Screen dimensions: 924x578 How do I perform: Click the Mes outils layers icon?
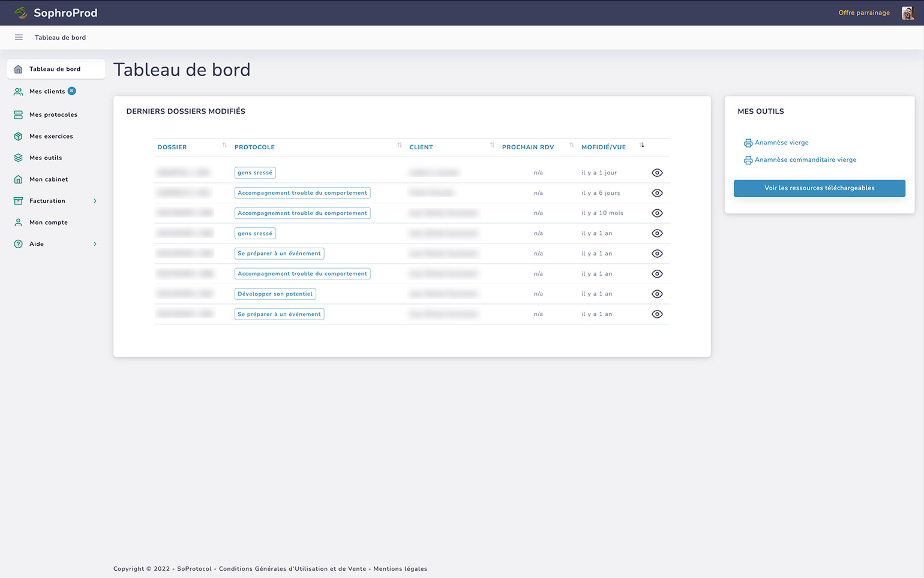tap(19, 158)
